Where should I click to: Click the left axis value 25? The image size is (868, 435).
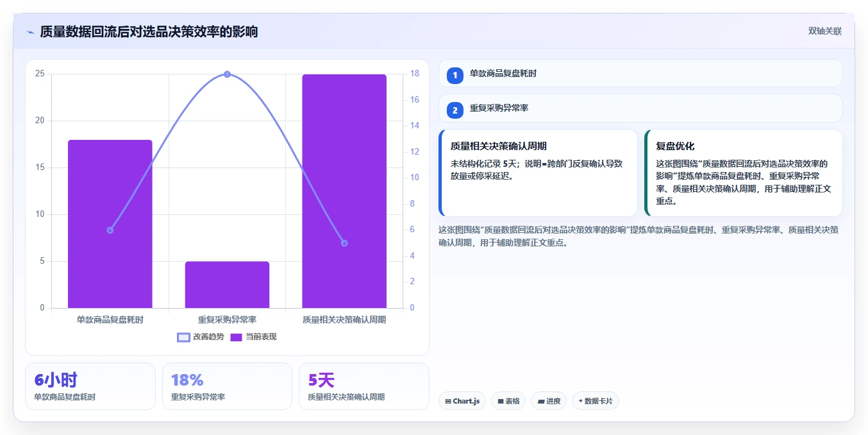(x=40, y=74)
